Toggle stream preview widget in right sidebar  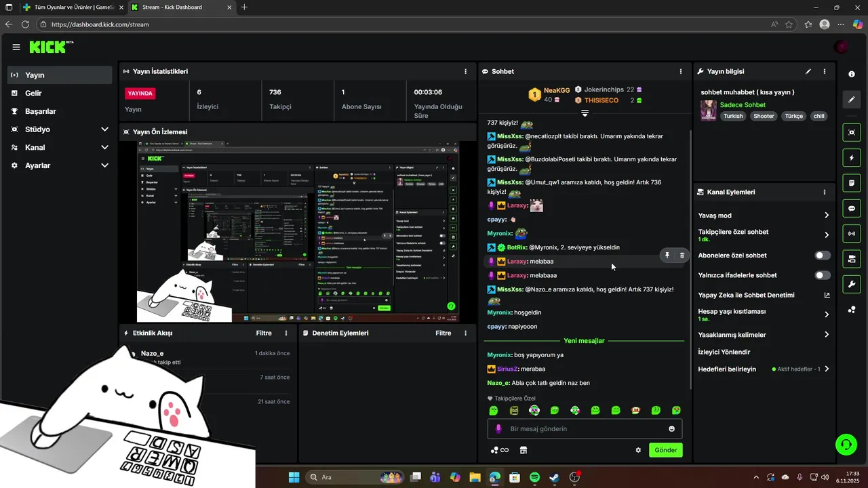tap(852, 132)
